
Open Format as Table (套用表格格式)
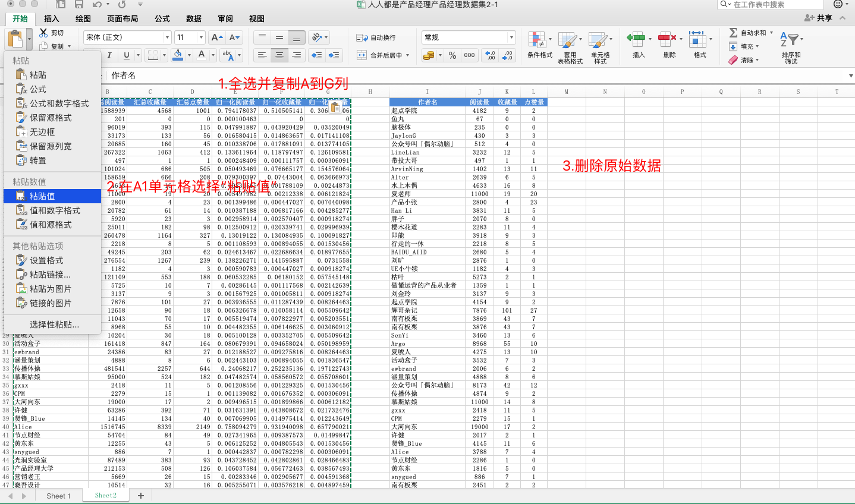pyautogui.click(x=570, y=48)
